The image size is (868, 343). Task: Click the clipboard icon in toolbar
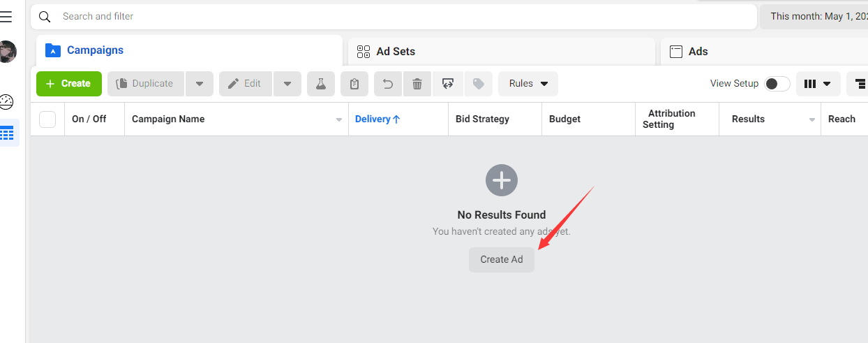(354, 84)
